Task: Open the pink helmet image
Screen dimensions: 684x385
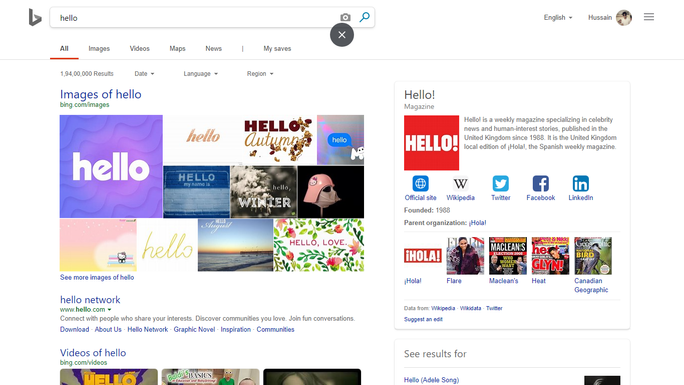Action: pyautogui.click(x=331, y=191)
